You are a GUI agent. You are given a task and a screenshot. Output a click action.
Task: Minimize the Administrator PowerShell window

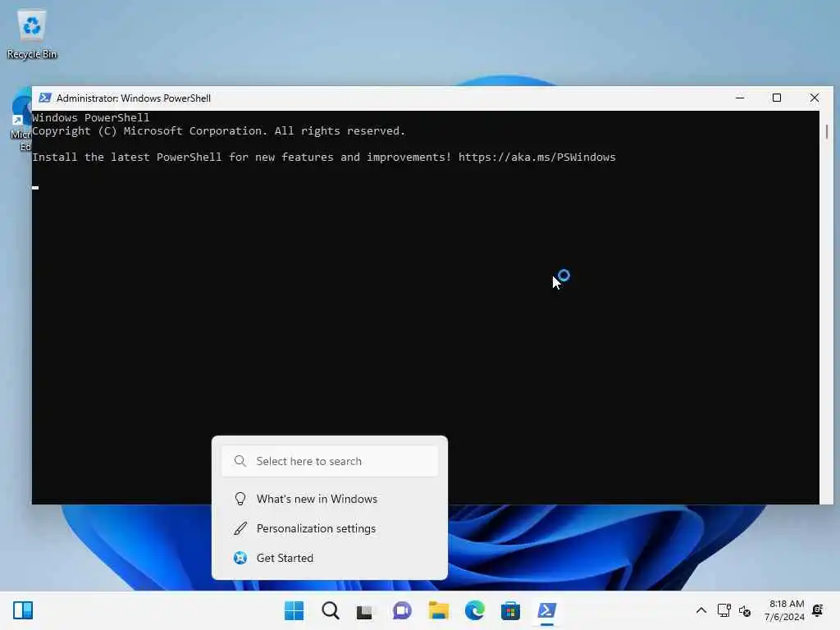(740, 98)
